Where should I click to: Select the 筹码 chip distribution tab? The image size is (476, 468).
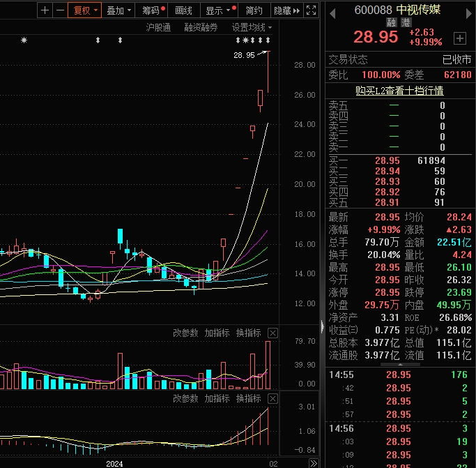pyautogui.click(x=151, y=10)
